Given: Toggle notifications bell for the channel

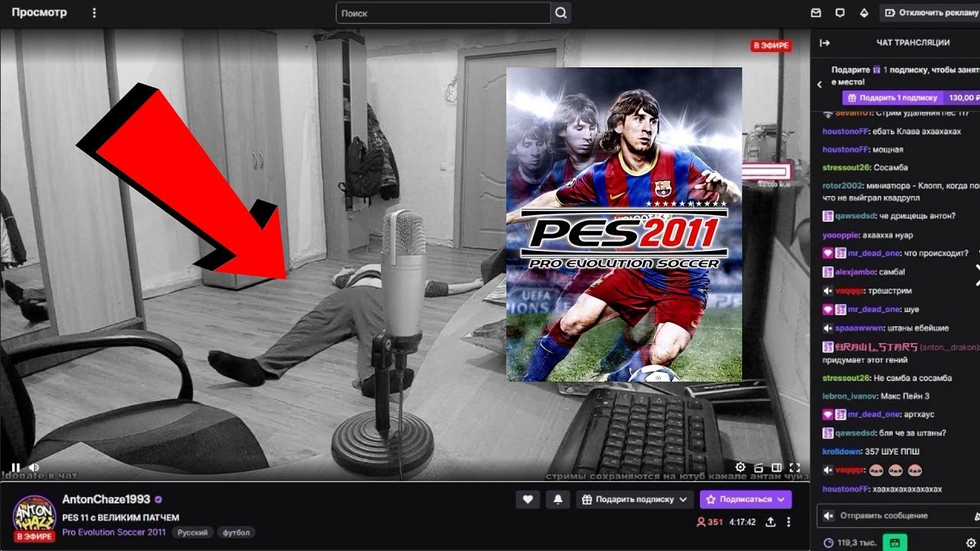Looking at the screenshot, I should (x=558, y=500).
